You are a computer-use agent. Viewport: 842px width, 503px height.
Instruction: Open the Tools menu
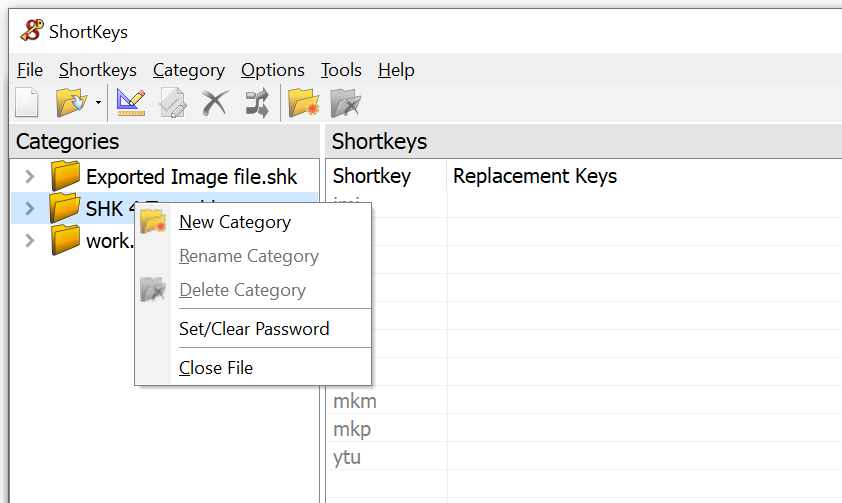click(x=341, y=70)
